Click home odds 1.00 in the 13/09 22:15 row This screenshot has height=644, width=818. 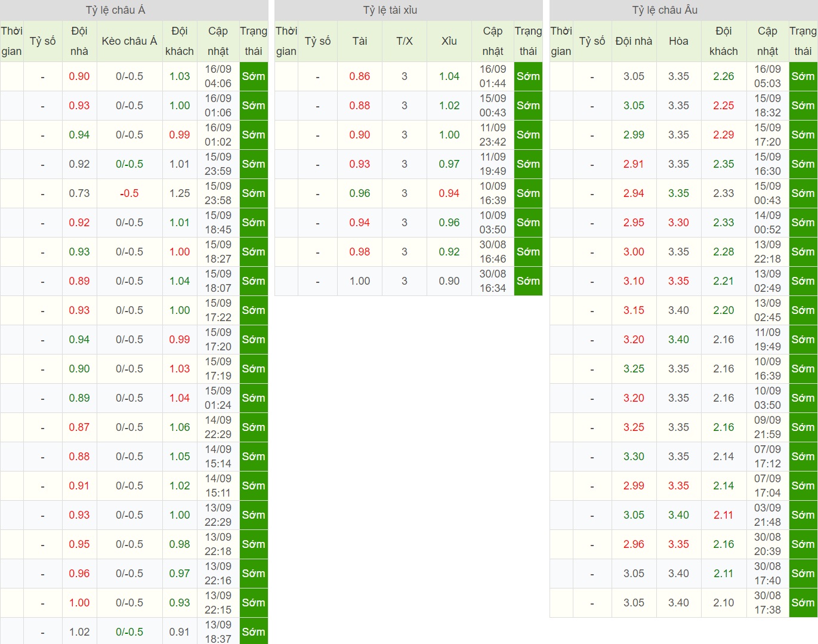click(x=79, y=603)
